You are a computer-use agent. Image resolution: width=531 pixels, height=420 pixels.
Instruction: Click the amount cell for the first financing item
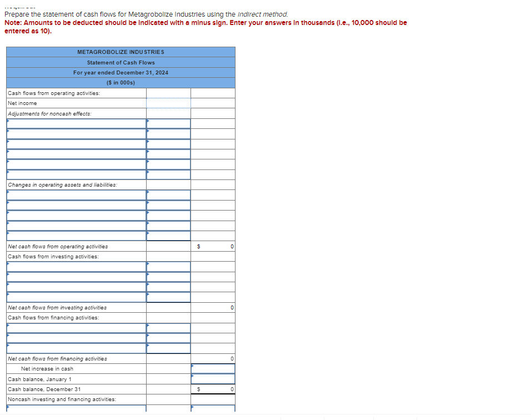(168, 327)
